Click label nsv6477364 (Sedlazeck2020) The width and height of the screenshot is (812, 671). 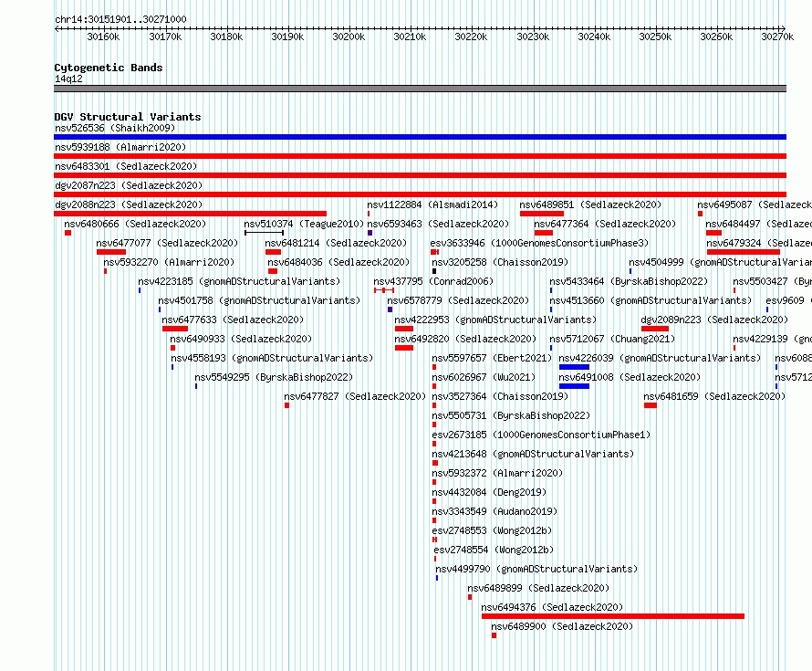click(x=605, y=224)
